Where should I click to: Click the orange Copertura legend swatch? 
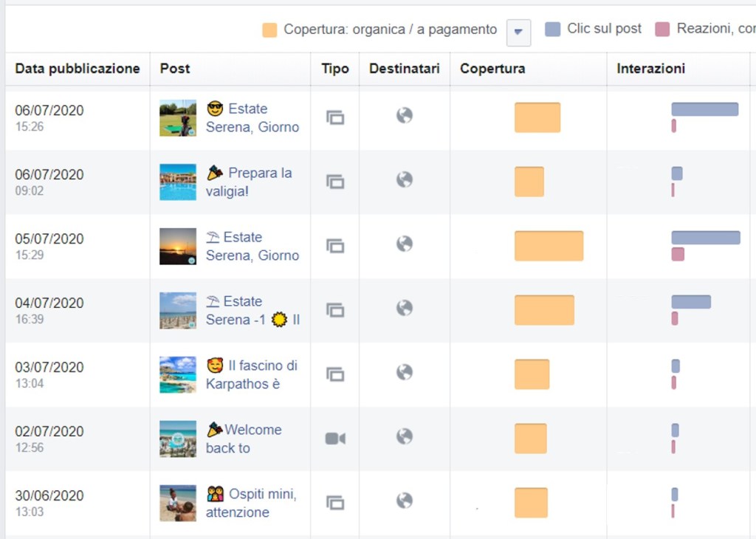point(269,30)
